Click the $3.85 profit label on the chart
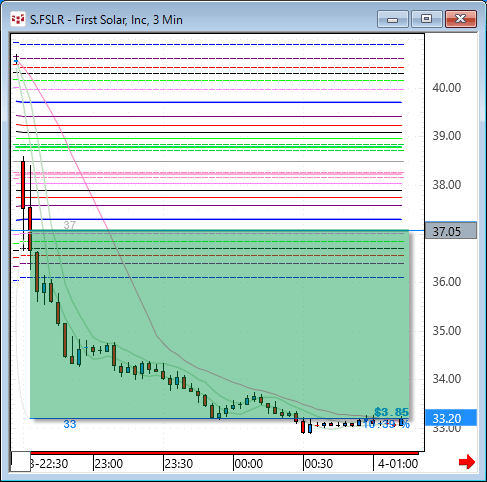 click(x=392, y=412)
